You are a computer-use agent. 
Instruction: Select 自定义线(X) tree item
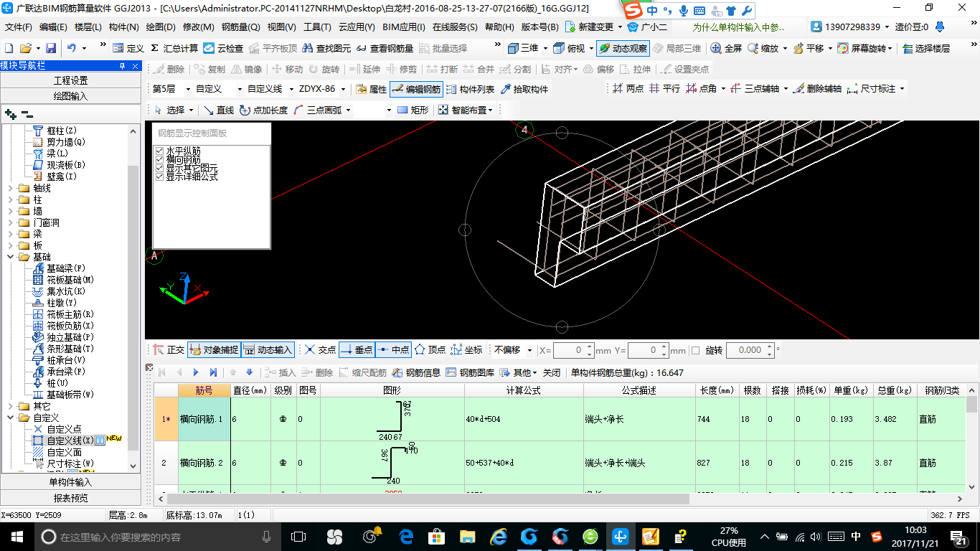[x=63, y=441]
